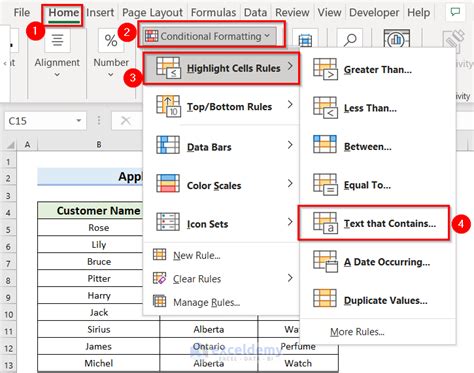Click the Cells table icon in ribbon

pos(305,40)
